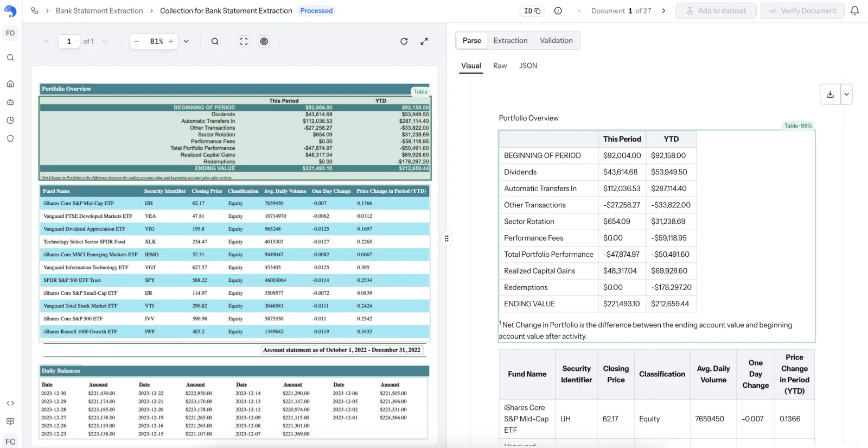Open the book documentation icon

tap(10, 421)
